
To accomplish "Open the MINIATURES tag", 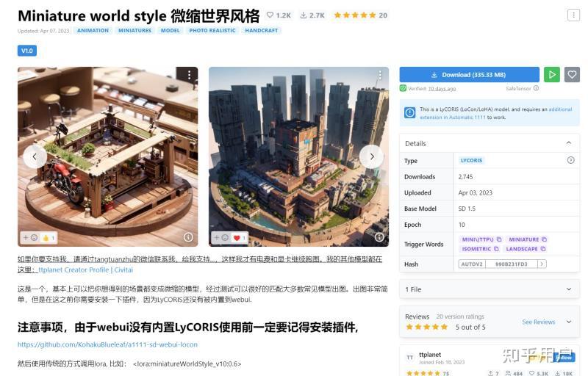I will pyautogui.click(x=135, y=30).
